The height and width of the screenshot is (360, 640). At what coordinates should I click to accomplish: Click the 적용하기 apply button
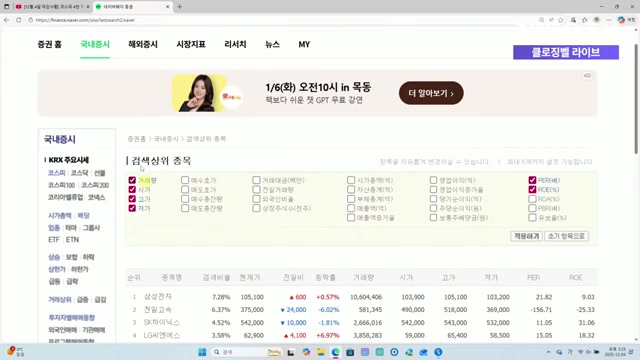(526, 236)
